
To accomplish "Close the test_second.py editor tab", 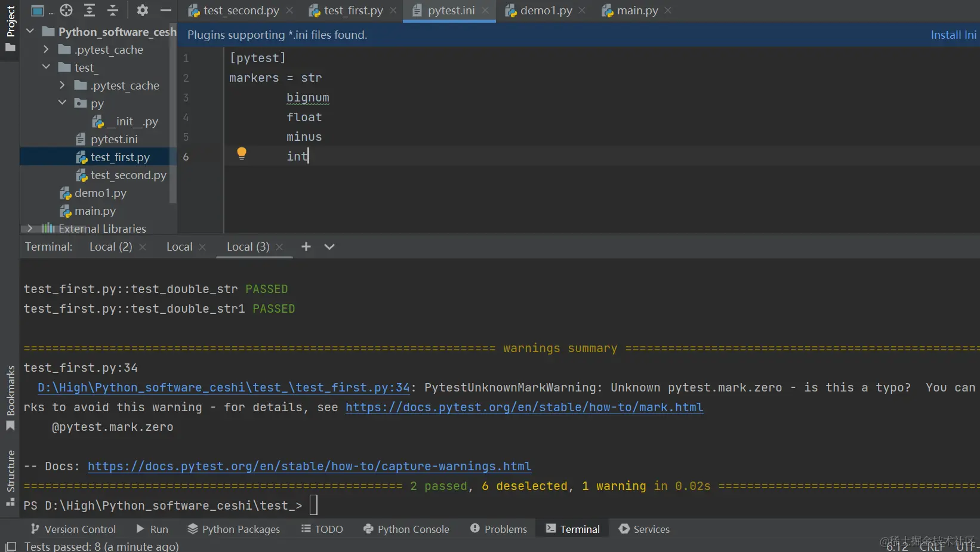I will pyautogui.click(x=289, y=11).
